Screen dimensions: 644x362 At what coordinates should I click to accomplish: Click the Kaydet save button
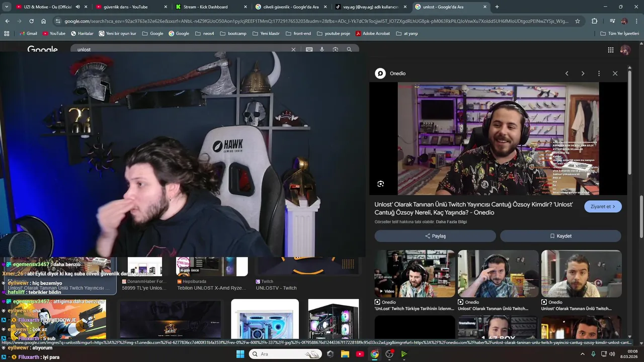pyautogui.click(x=560, y=236)
